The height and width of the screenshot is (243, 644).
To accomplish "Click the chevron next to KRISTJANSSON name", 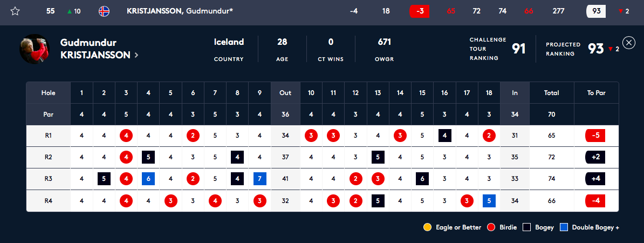I will pyautogui.click(x=136, y=55).
